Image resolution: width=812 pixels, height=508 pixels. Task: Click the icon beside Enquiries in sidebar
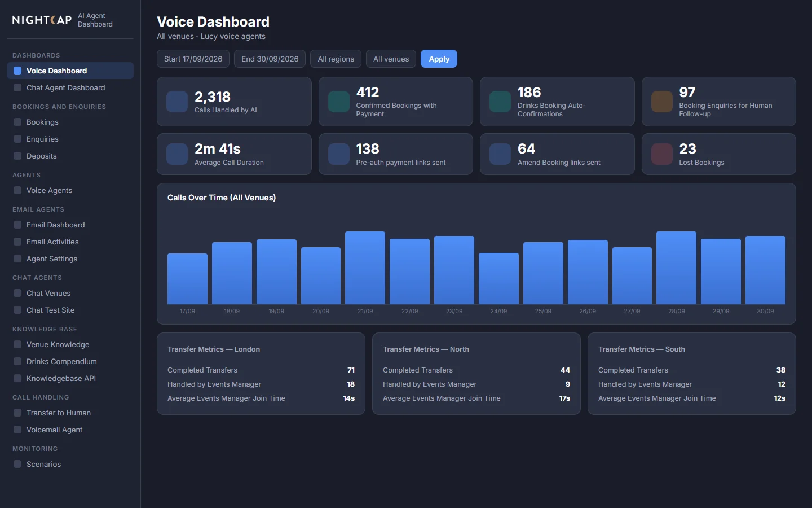coord(17,139)
